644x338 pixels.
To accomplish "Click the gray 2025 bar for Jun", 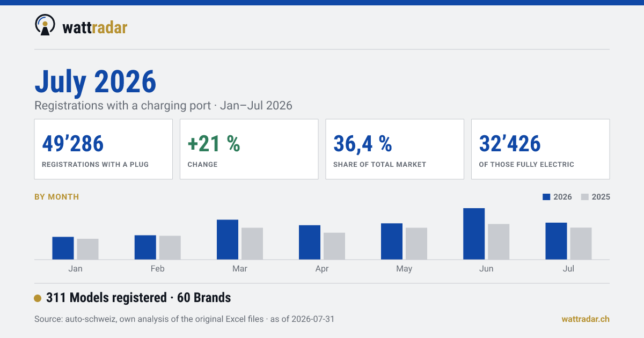I will 499,241.
